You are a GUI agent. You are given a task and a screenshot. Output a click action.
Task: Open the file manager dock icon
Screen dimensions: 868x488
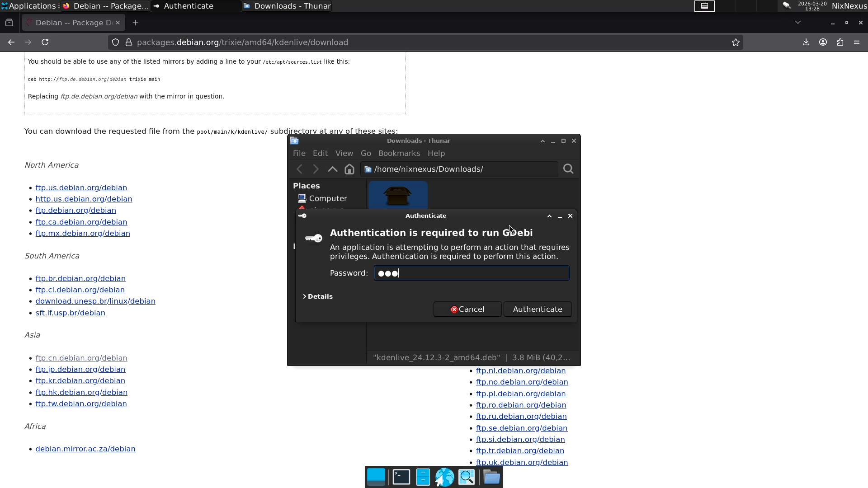[423, 477]
